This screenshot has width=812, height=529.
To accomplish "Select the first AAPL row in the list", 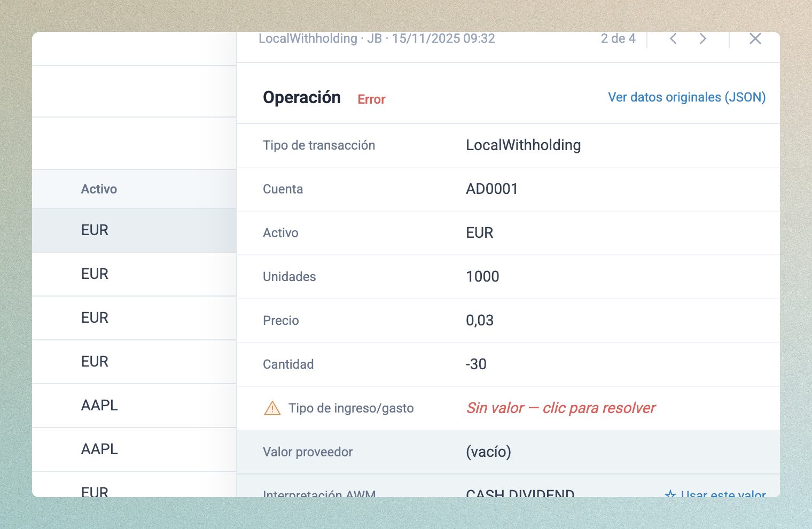I will (99, 406).
